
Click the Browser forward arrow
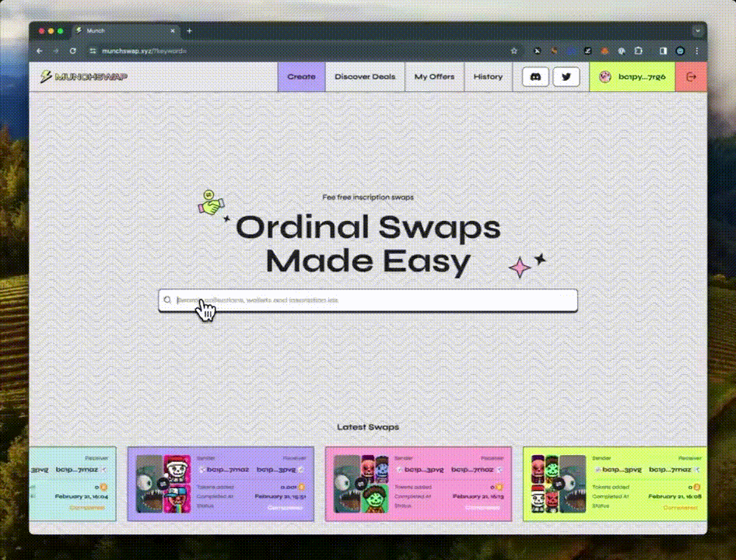pos(56,51)
